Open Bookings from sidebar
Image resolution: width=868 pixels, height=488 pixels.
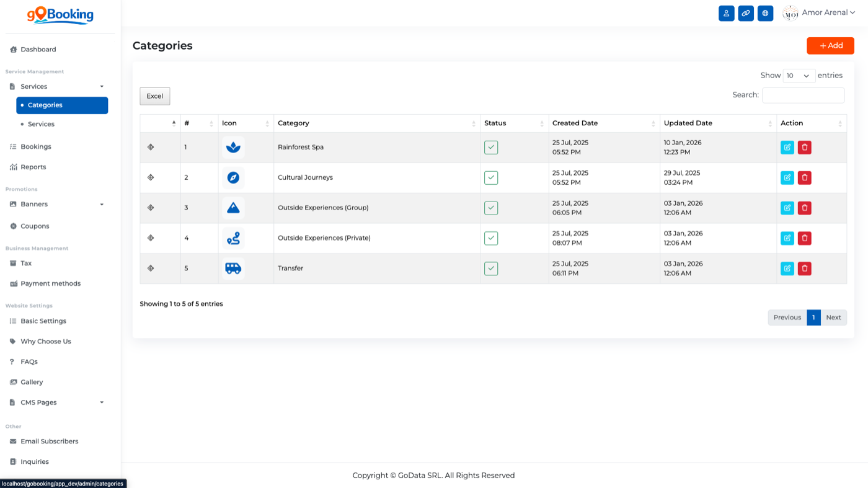pos(36,147)
